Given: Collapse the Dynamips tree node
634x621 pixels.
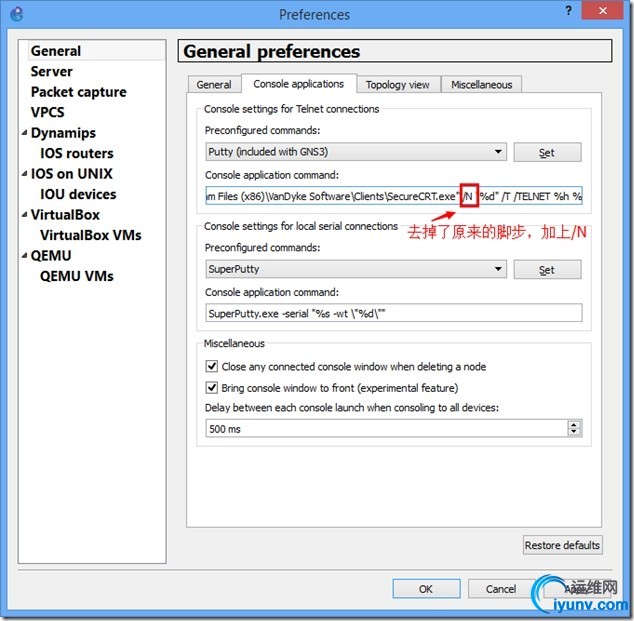Looking at the screenshot, I should [25, 133].
